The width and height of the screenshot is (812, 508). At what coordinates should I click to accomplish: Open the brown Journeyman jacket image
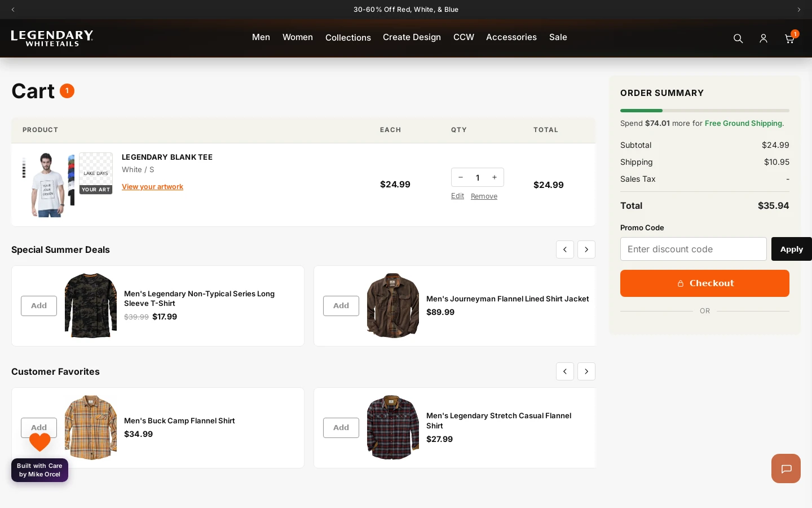[393, 306]
